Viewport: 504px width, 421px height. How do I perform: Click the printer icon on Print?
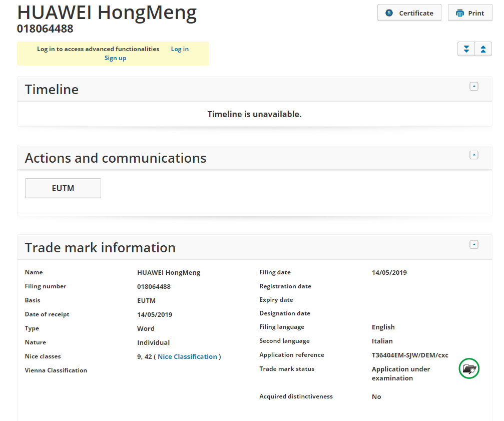(460, 13)
